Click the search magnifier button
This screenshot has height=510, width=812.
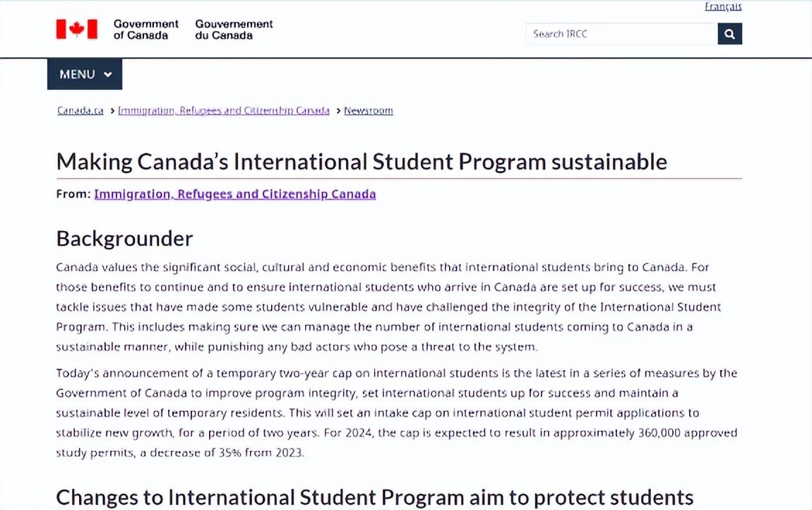pos(729,34)
